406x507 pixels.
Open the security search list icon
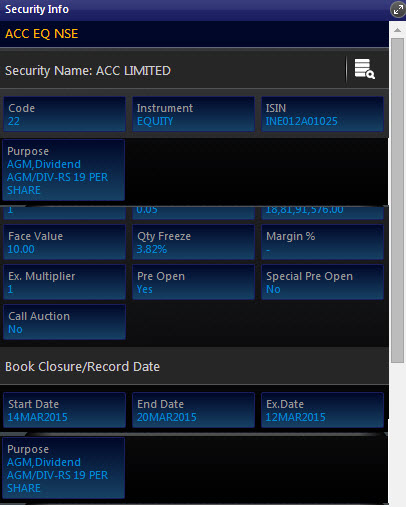tap(364, 69)
